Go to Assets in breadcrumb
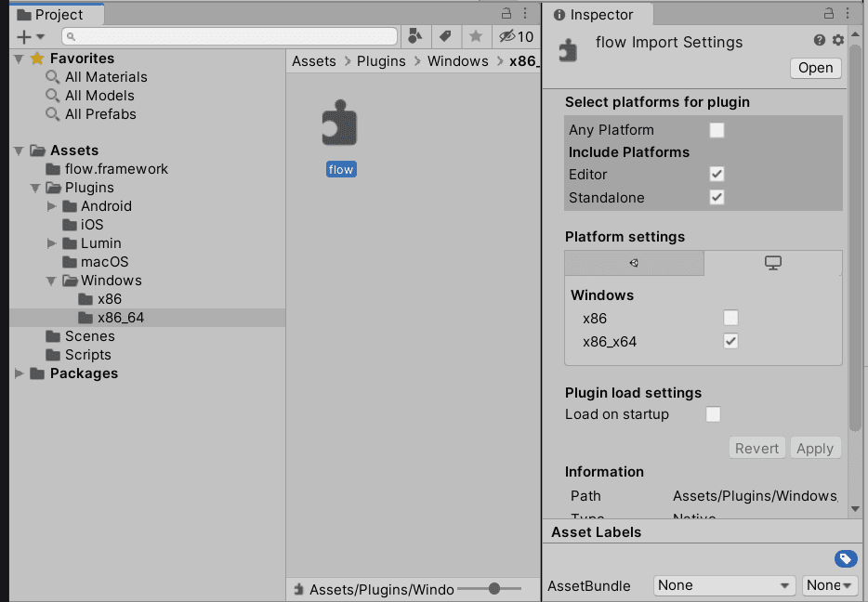 [314, 61]
